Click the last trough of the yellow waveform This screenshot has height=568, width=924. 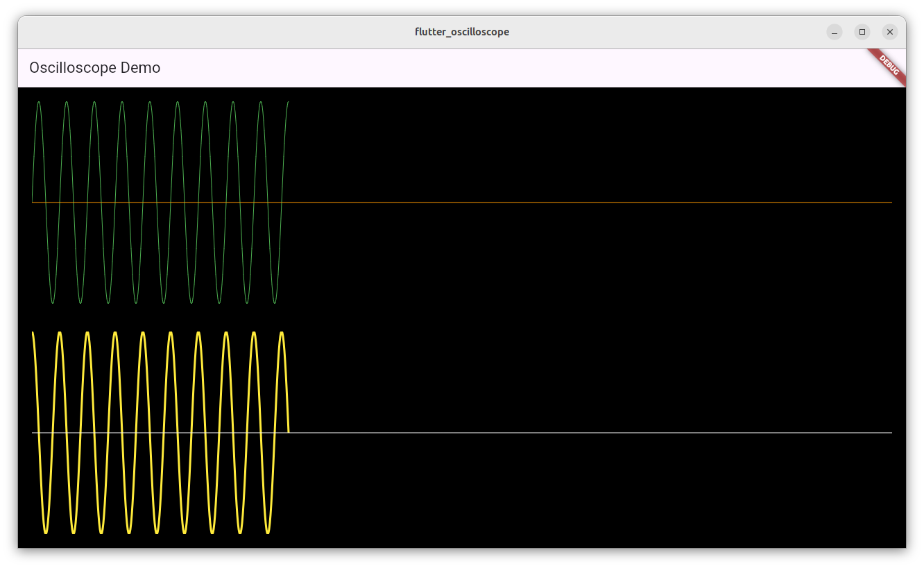(x=268, y=532)
